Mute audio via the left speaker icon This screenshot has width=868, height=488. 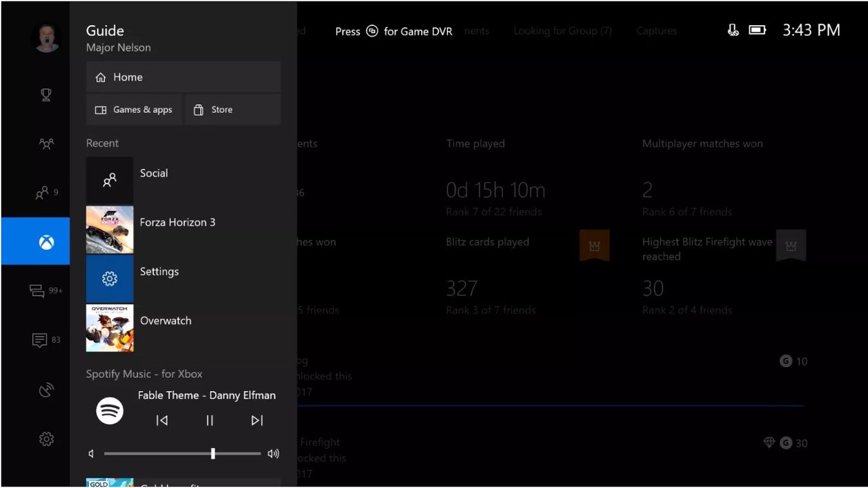coord(91,453)
